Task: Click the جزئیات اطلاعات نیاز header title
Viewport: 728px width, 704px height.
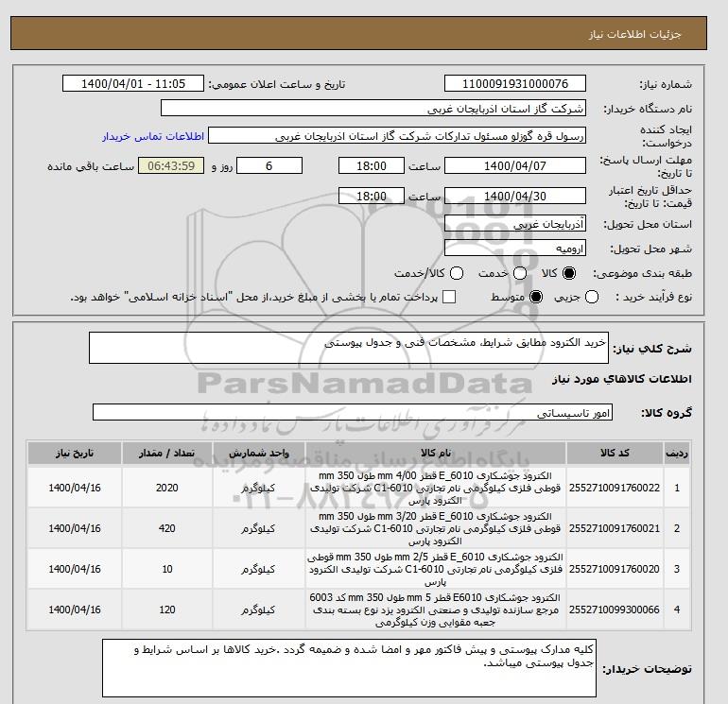Action: (x=634, y=34)
